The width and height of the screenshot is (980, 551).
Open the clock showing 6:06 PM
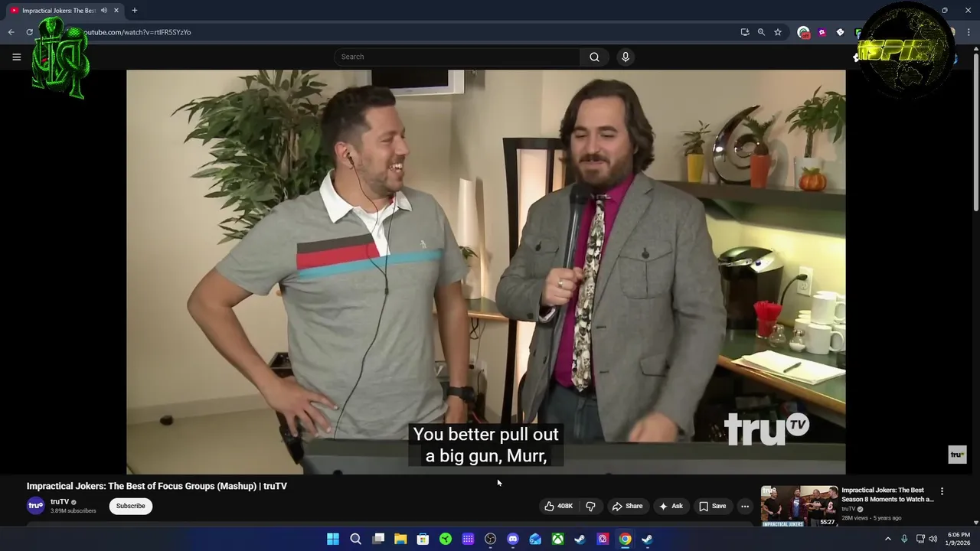click(x=959, y=539)
